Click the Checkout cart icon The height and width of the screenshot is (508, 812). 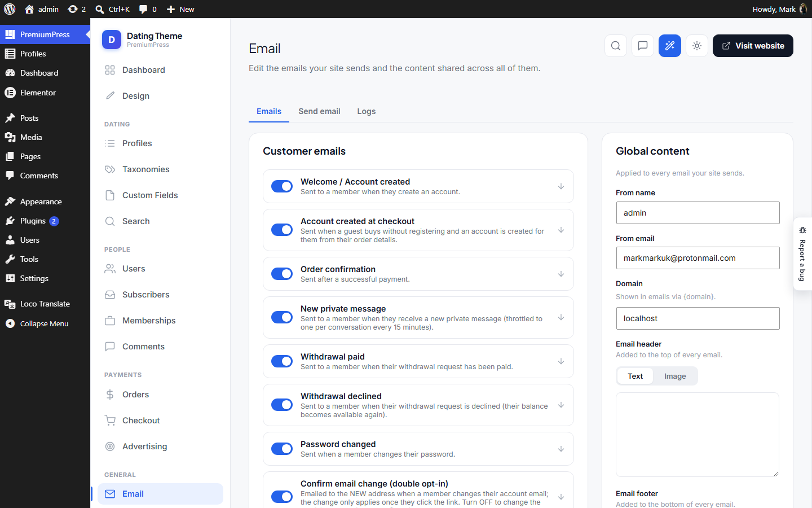click(110, 421)
